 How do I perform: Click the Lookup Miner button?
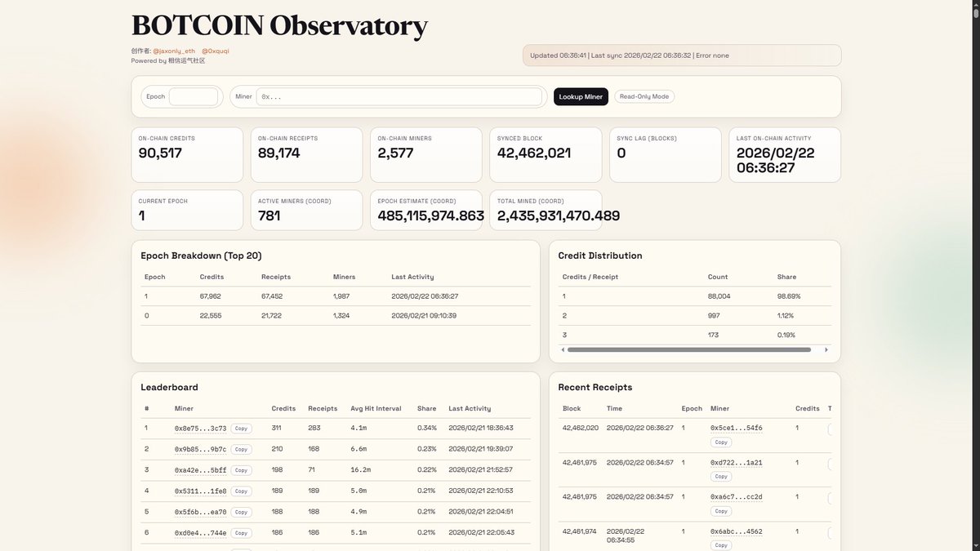(x=581, y=96)
